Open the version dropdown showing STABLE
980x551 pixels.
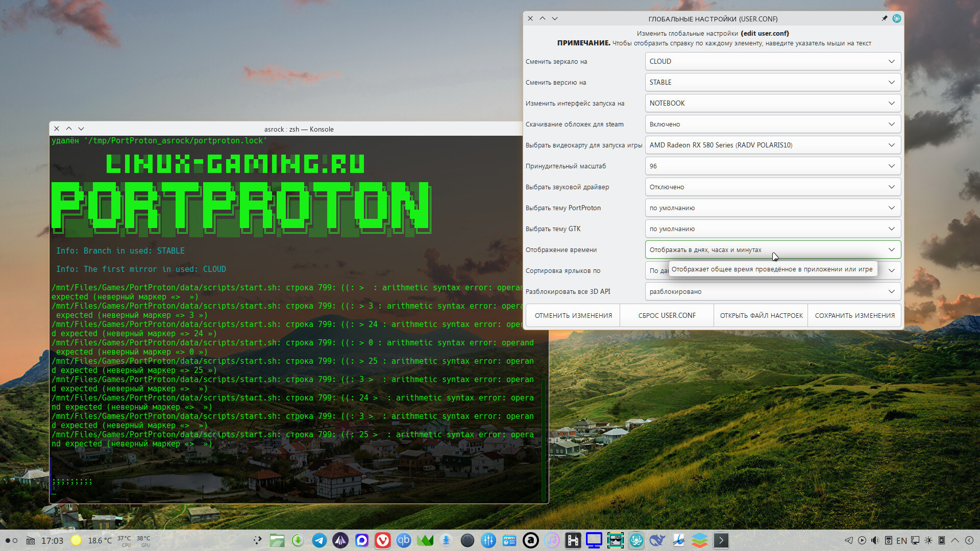(x=772, y=82)
